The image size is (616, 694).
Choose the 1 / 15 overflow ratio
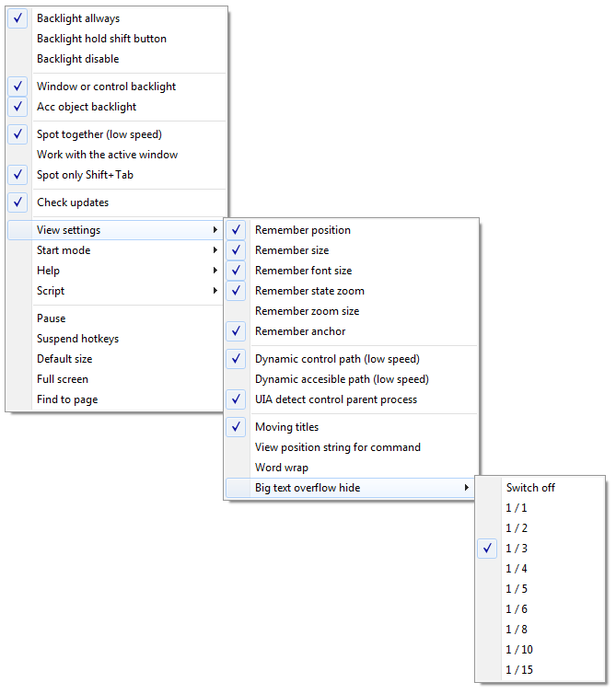[540, 670]
